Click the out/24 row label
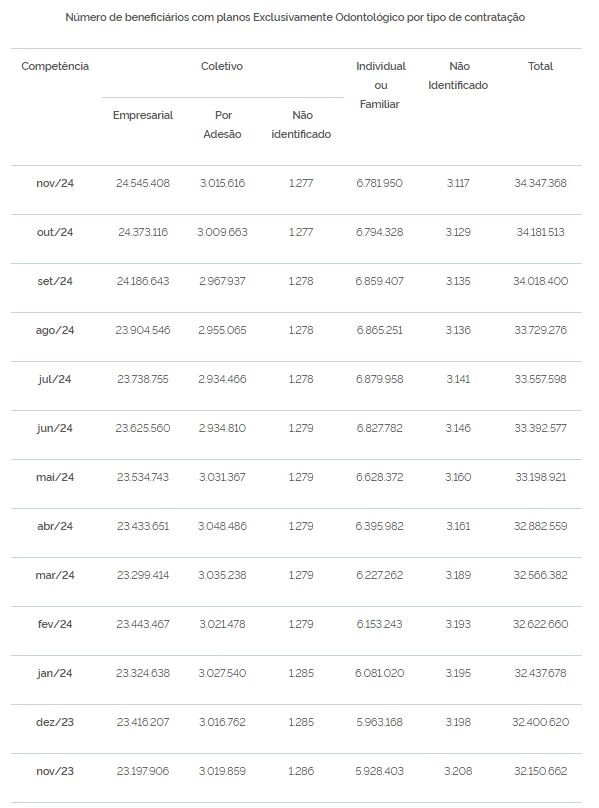 click(55, 232)
